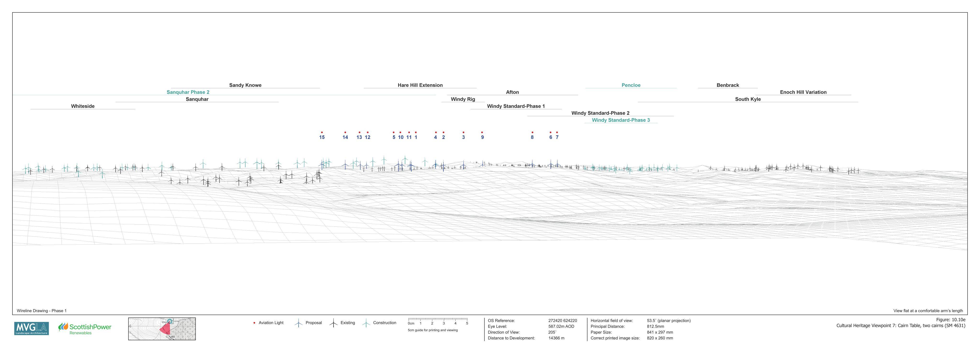Select the Afton wind farm label
This screenshot has width=980, height=346.
point(512,92)
